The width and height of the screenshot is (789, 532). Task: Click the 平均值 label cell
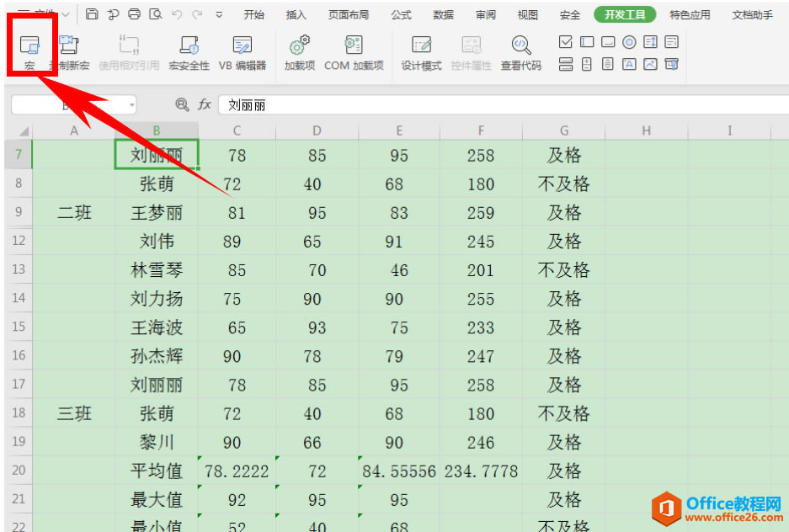pyautogui.click(x=157, y=471)
